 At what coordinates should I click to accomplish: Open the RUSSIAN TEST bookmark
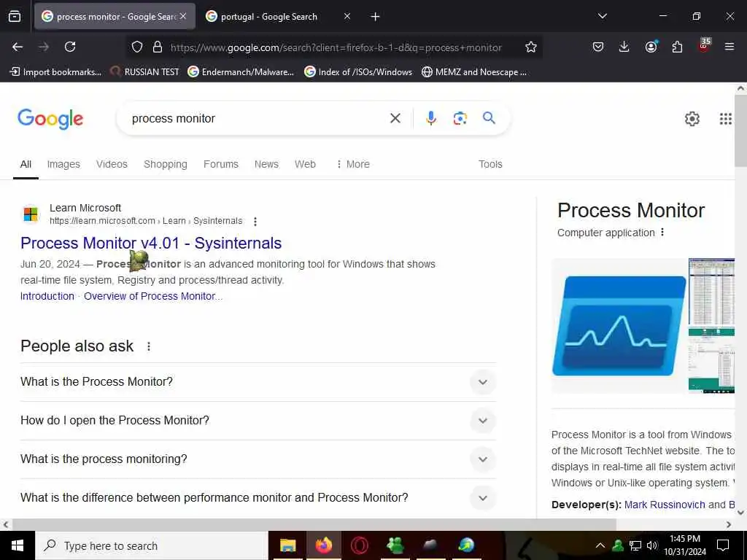145,72
